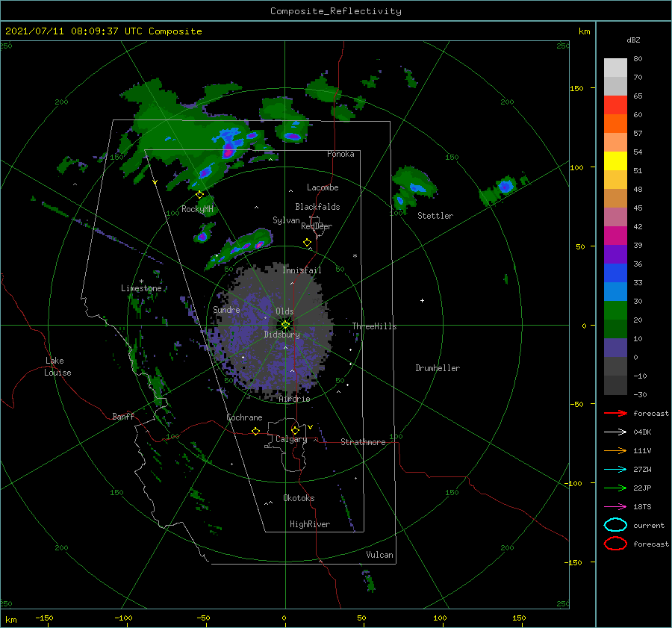This screenshot has width=672, height=628.
Task: Click the Airdrie town label
Action: point(294,399)
